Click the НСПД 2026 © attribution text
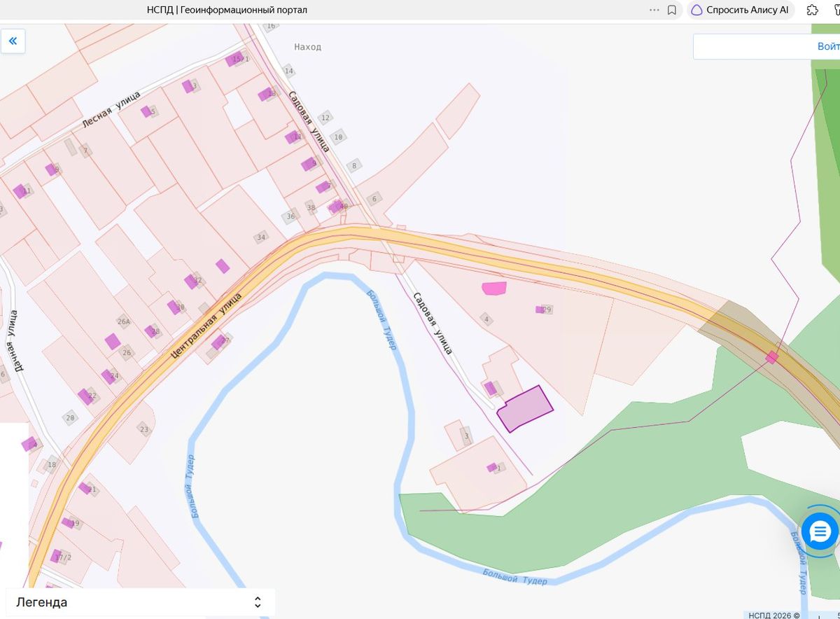The image size is (840, 619). pyautogui.click(x=773, y=615)
